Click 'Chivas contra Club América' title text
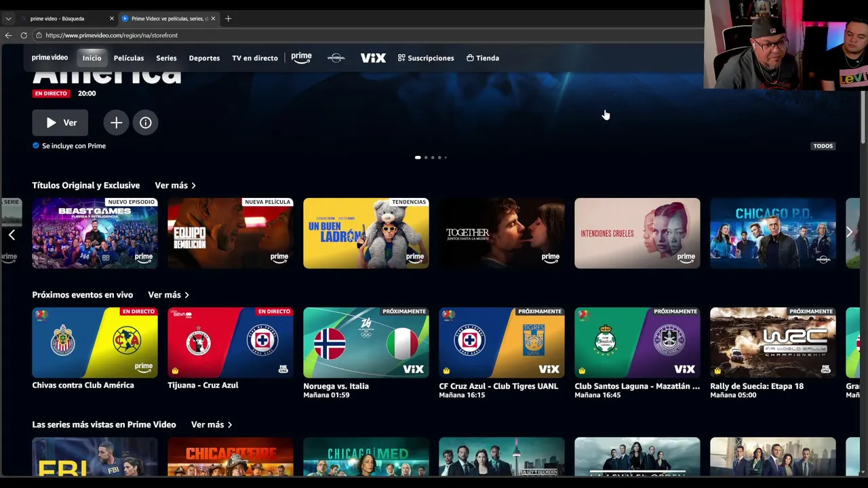 [83, 385]
